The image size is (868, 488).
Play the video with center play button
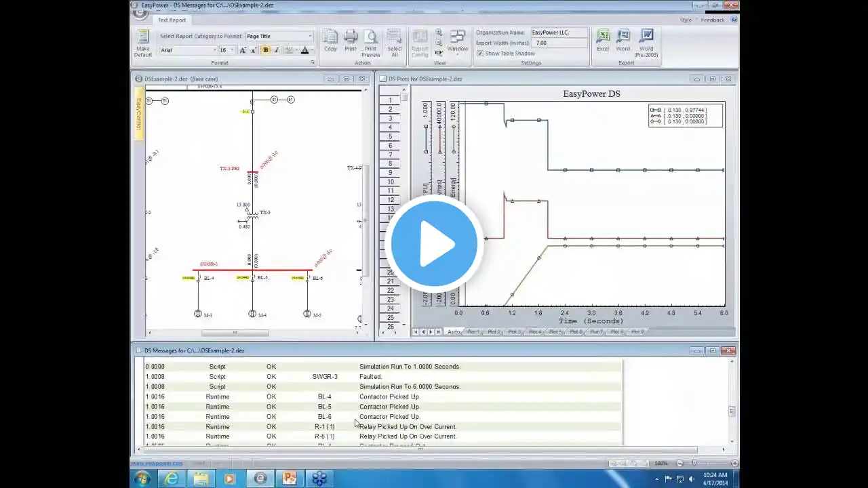[434, 244]
